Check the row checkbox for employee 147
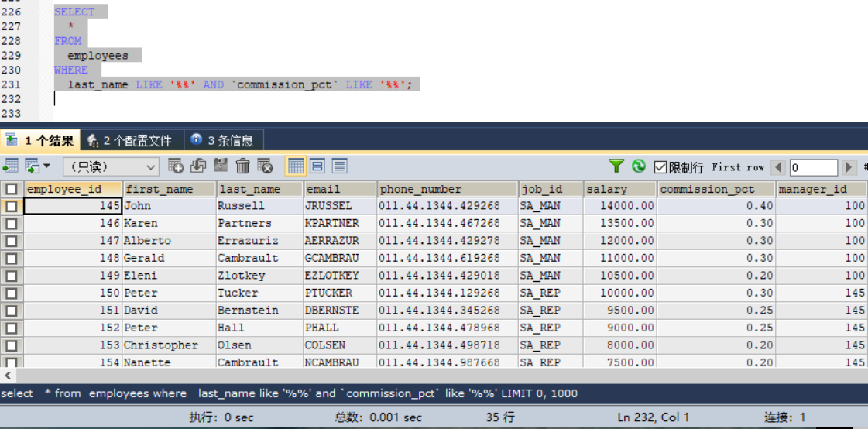The height and width of the screenshot is (429, 868). coord(12,242)
